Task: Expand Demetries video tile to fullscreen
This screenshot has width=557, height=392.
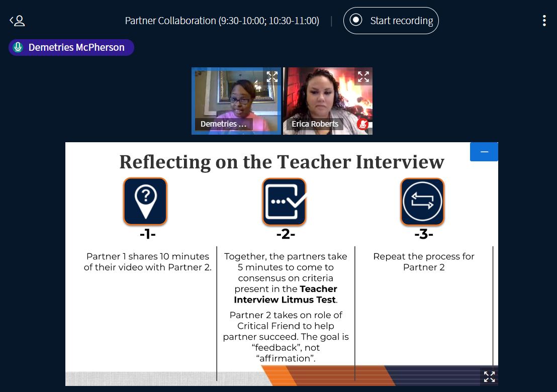Action: [x=272, y=77]
